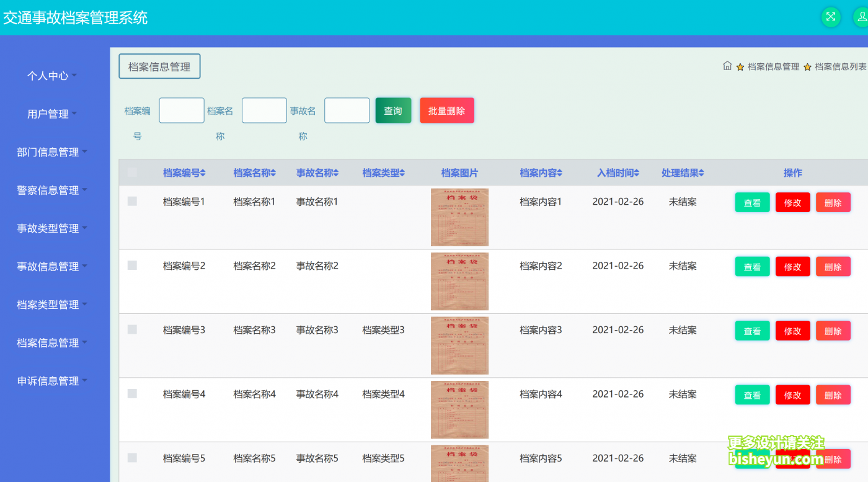
Task: Click the green 查询 search button
Action: tap(392, 110)
